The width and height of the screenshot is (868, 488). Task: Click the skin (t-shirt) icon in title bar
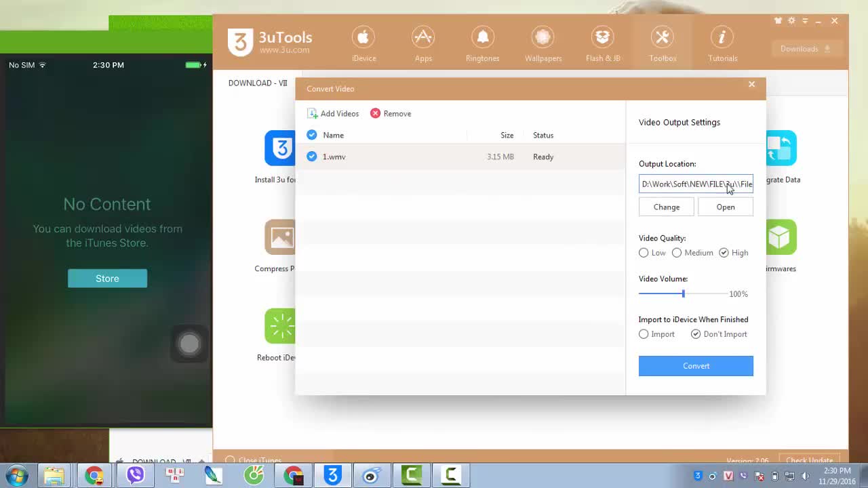click(778, 21)
